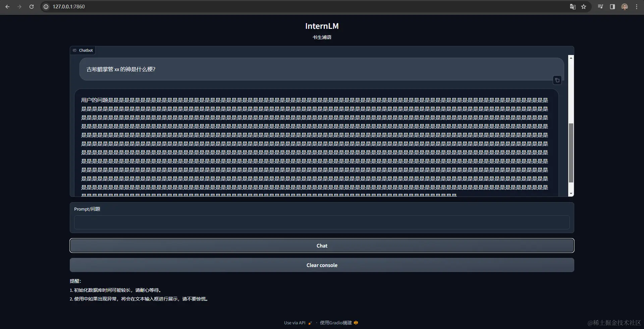Copy the chatbot message with copy icon
Screen dimensions: 644x329
(557, 80)
